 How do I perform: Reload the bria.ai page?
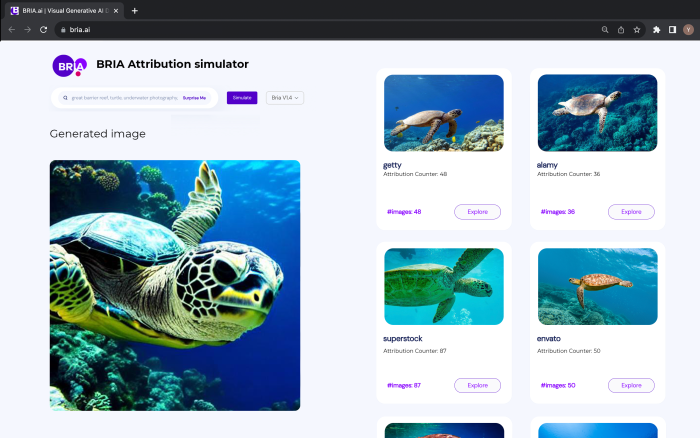click(x=43, y=29)
